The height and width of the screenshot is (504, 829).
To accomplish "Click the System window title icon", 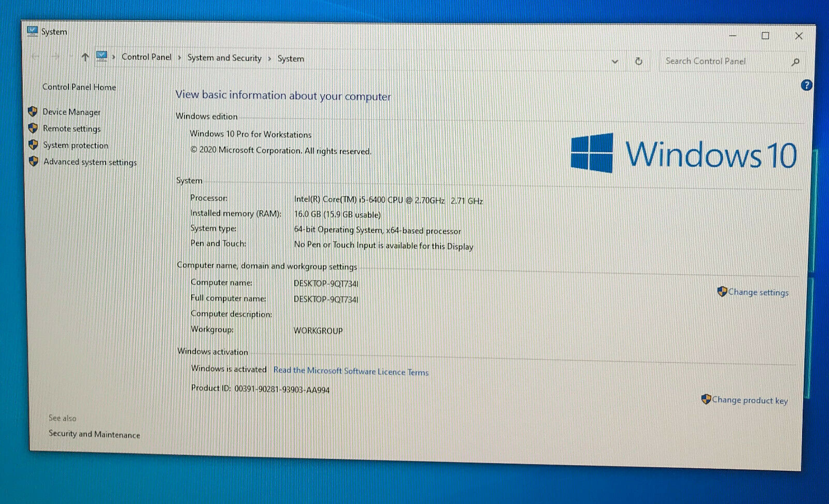I will [x=32, y=31].
